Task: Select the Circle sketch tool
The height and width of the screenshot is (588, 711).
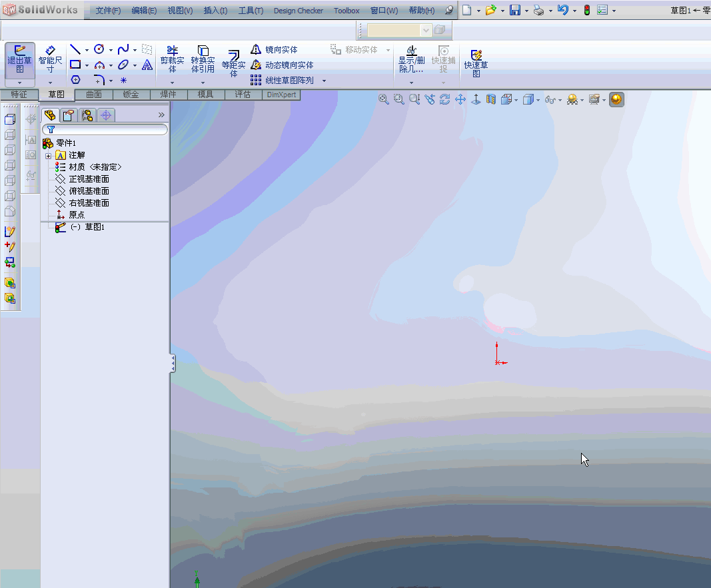Action: tap(99, 49)
